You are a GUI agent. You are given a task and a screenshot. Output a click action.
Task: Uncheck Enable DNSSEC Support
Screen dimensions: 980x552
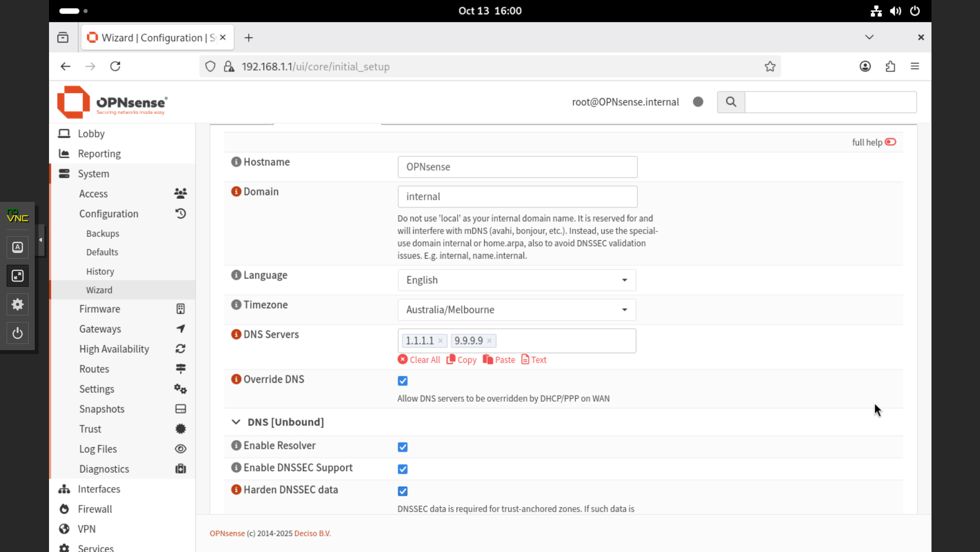pos(402,469)
